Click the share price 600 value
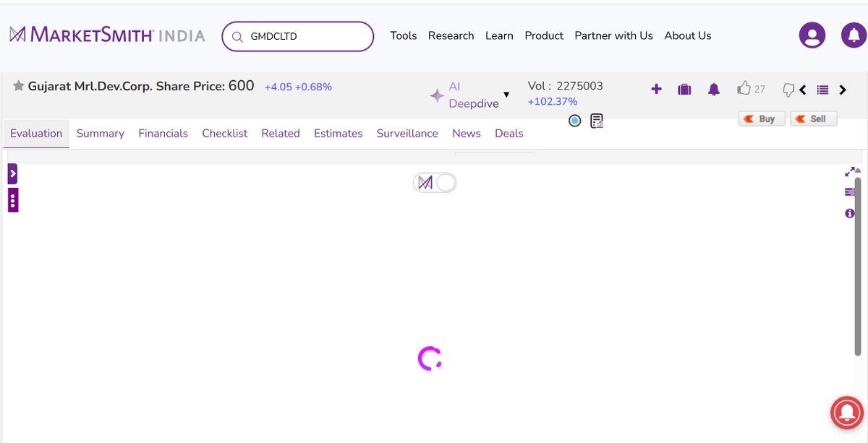 coord(241,85)
